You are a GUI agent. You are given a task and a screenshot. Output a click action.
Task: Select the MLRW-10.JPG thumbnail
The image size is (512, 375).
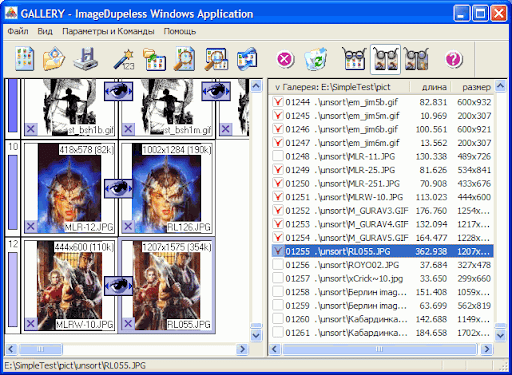pos(69,286)
